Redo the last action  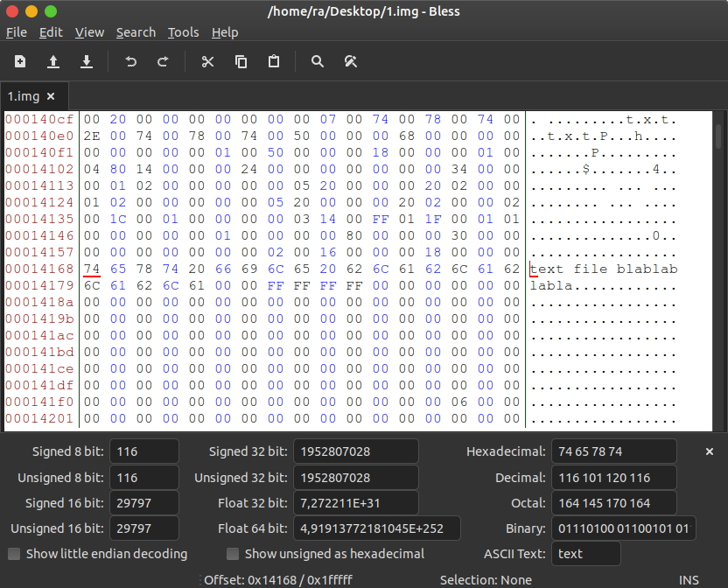pyautogui.click(x=163, y=61)
